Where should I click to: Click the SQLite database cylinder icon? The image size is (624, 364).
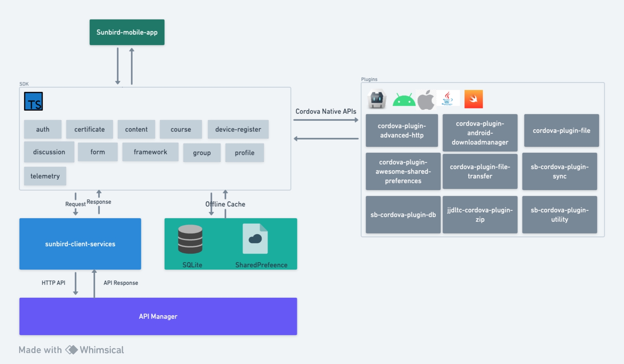point(190,239)
